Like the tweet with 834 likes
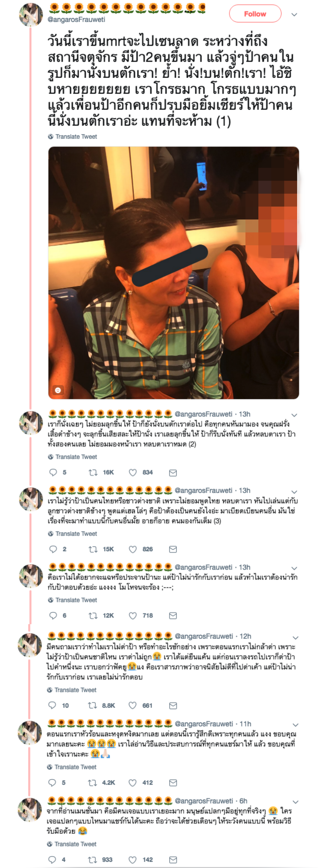This screenshot has width=318, height=868. pos(132,472)
